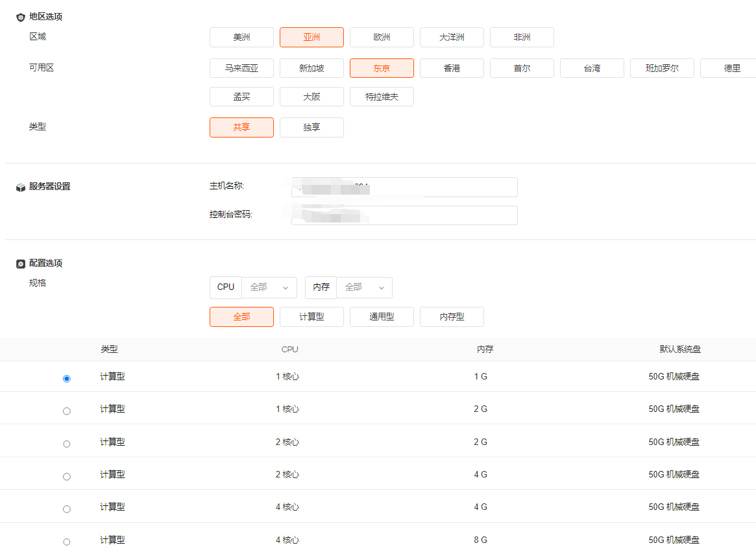
Task: Select the 1 核心 2 G plan radio button
Action: click(x=67, y=411)
